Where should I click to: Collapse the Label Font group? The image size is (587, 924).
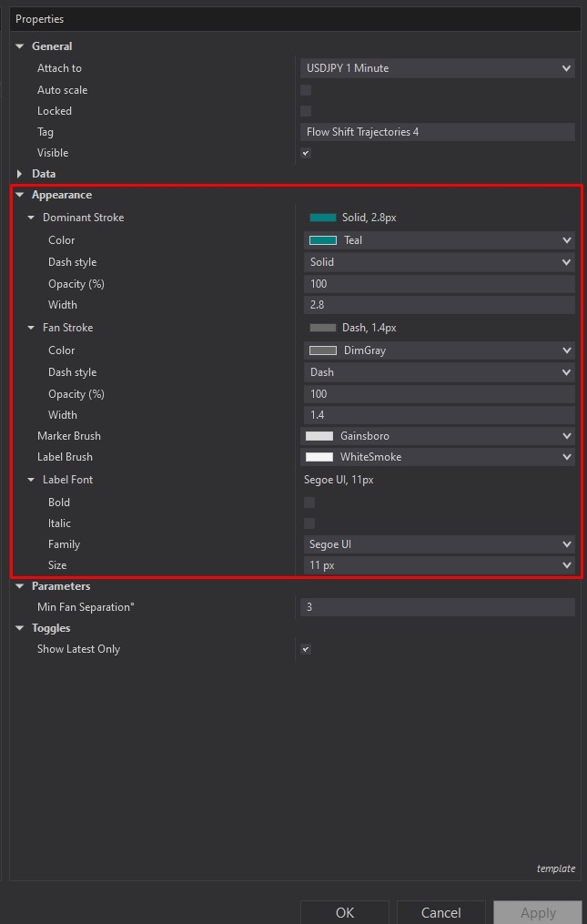click(31, 480)
